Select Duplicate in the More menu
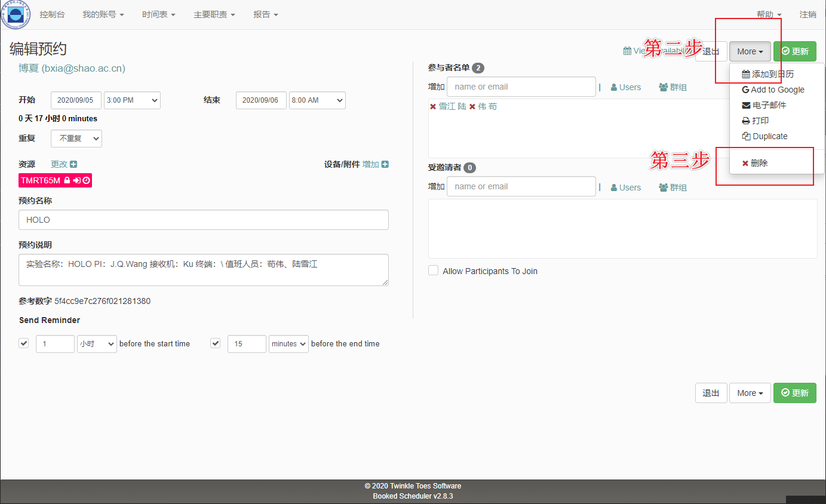The height and width of the screenshot is (504, 826). point(765,136)
